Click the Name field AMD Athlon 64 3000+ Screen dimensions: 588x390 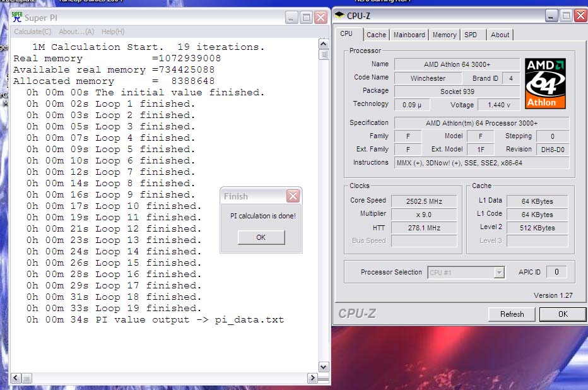coord(457,64)
